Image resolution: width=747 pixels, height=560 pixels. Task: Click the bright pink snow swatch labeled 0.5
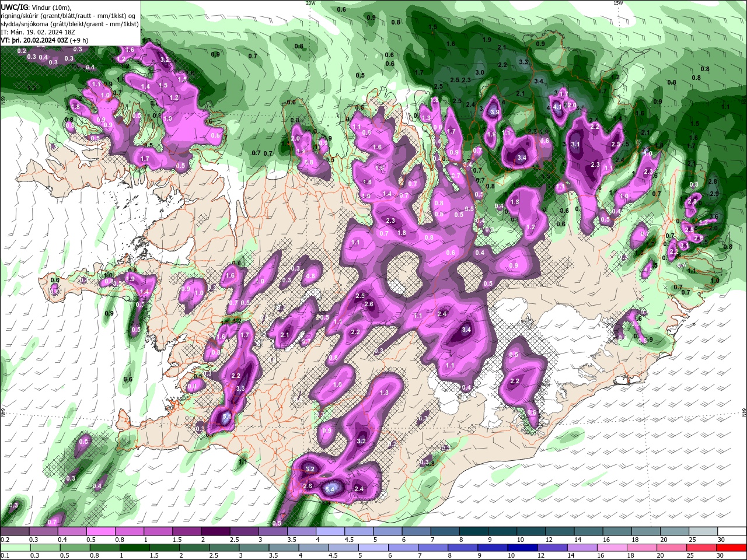coord(100,531)
